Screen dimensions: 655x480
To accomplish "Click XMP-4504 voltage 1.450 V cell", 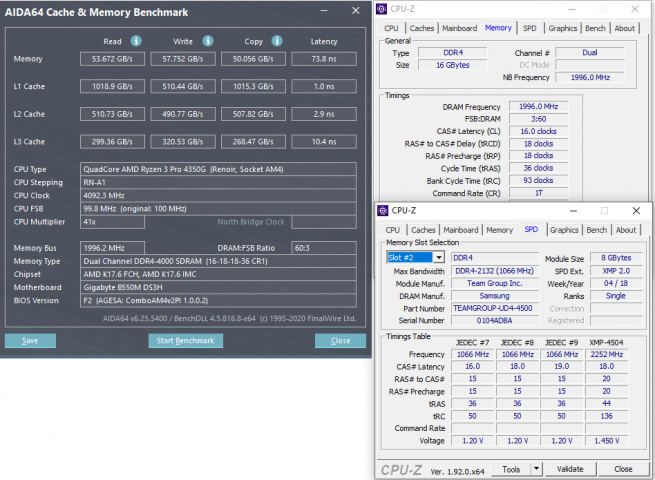I will click(x=607, y=441).
